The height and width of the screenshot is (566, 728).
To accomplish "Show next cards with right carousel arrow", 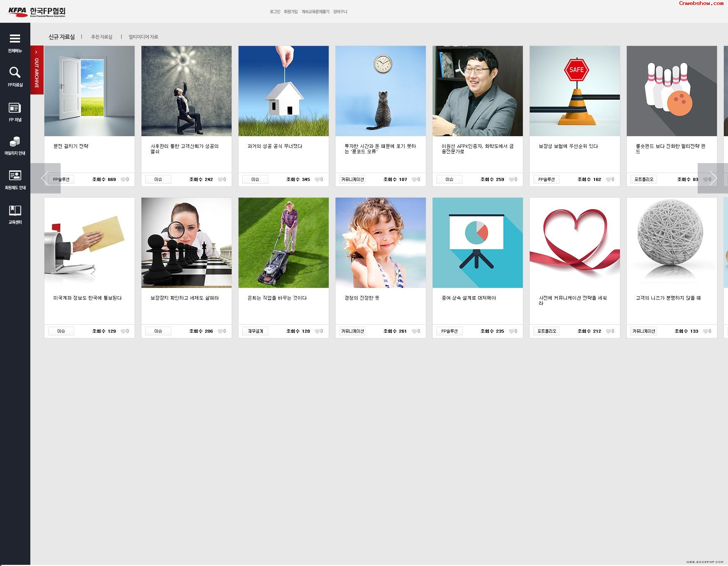I will (x=713, y=178).
